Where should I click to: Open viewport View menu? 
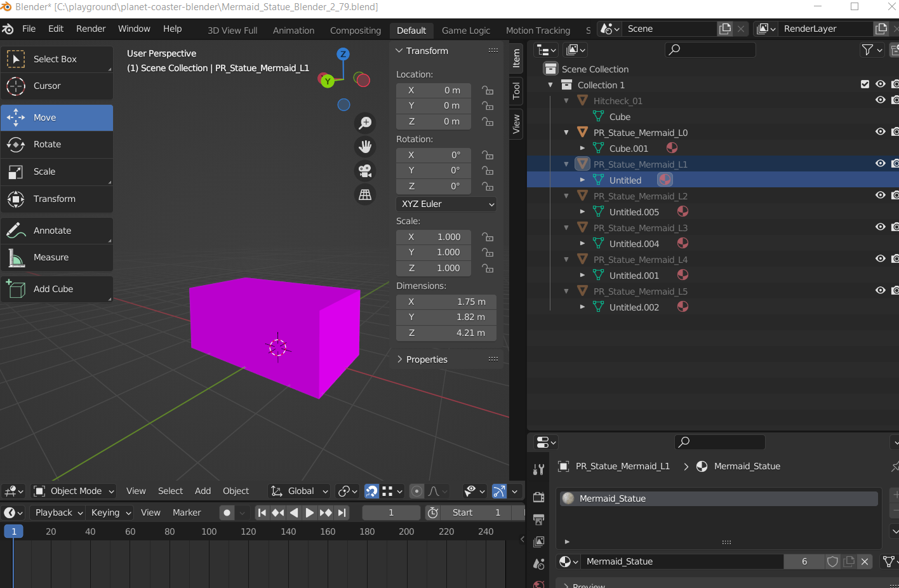[136, 491]
